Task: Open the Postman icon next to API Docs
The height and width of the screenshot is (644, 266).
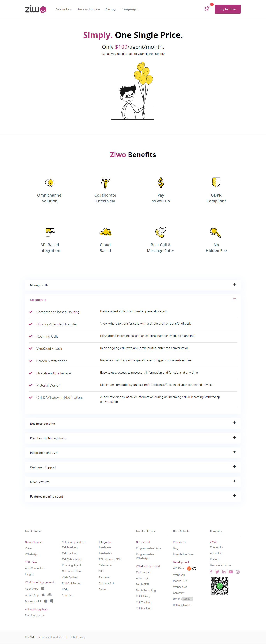Action: (x=189, y=569)
